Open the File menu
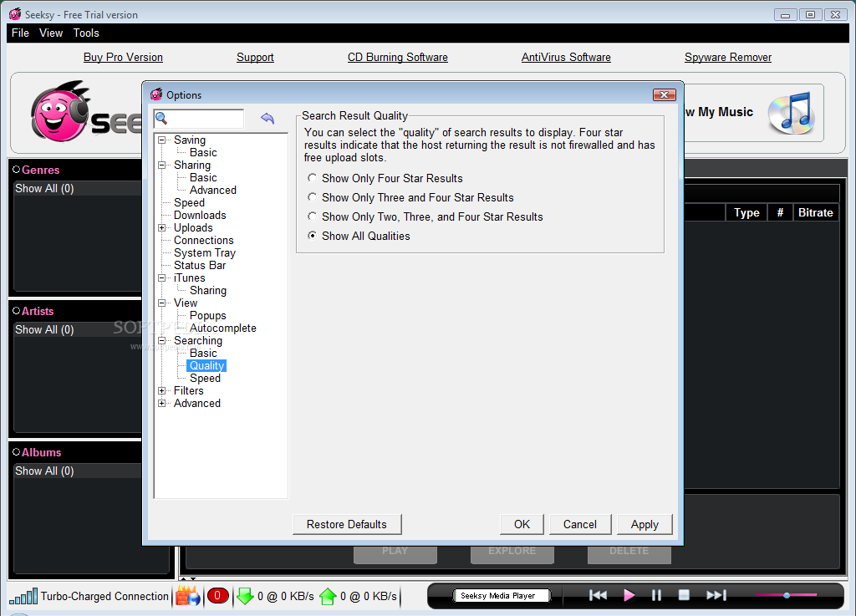The image size is (856, 616). click(20, 33)
